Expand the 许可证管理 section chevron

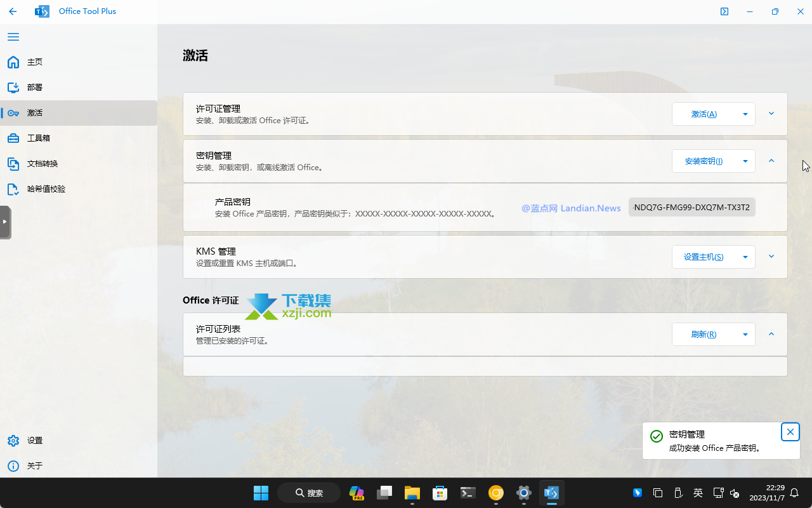(x=771, y=114)
